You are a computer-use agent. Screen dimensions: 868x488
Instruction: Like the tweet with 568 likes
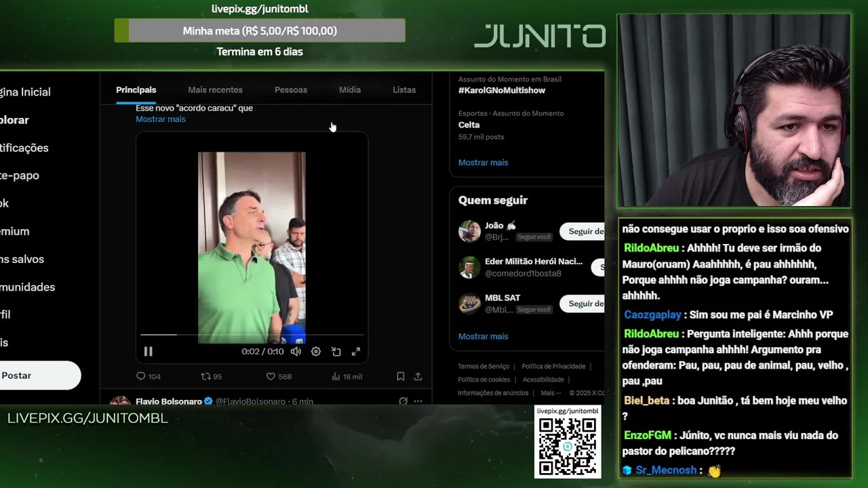pyautogui.click(x=279, y=376)
